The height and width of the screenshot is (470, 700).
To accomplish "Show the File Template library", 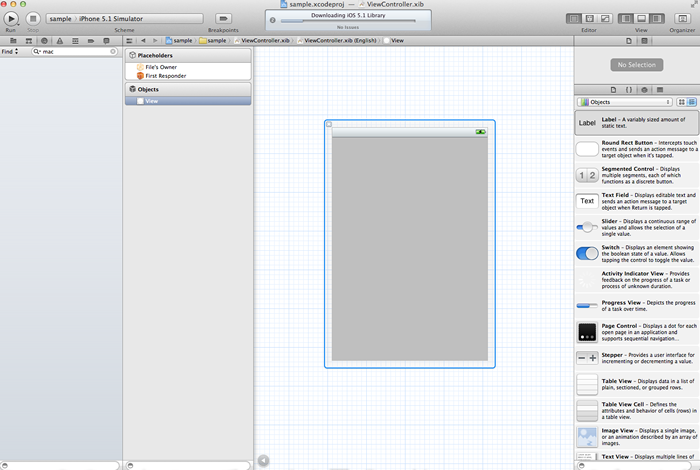I will click(x=613, y=90).
